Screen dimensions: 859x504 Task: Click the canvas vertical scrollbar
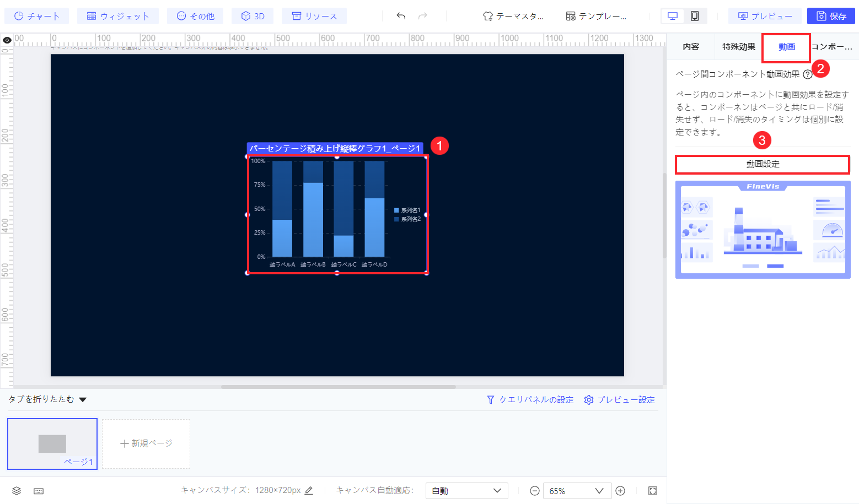(x=664, y=215)
